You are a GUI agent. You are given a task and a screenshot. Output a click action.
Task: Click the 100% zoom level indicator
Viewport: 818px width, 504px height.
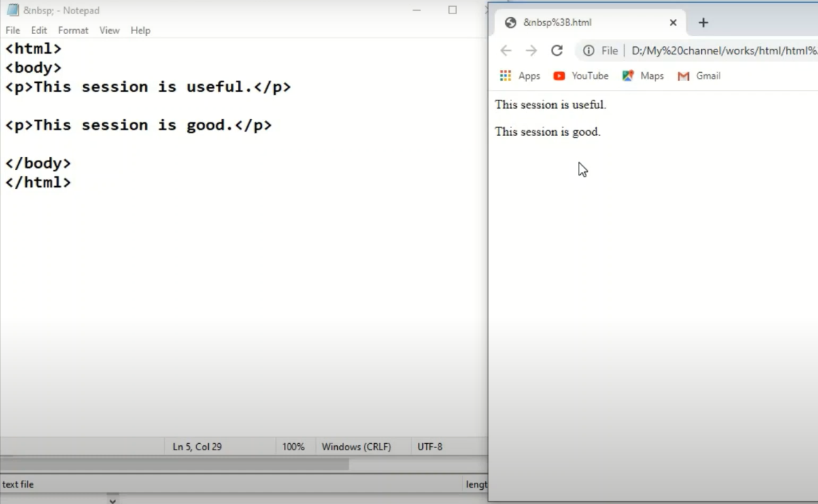pos(294,446)
